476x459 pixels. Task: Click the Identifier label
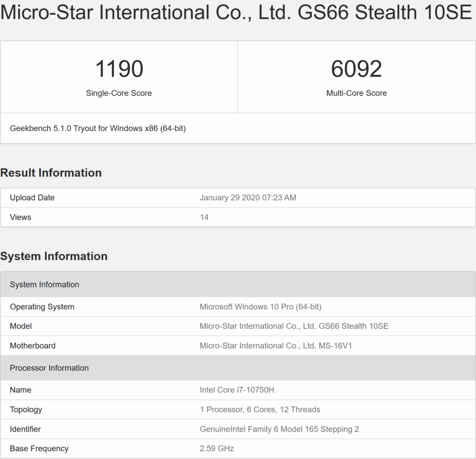point(25,429)
